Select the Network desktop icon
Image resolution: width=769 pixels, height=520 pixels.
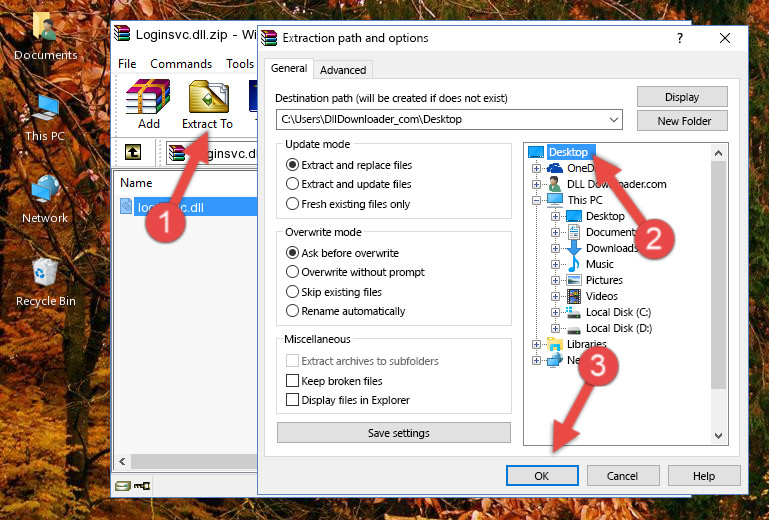pyautogui.click(x=45, y=197)
